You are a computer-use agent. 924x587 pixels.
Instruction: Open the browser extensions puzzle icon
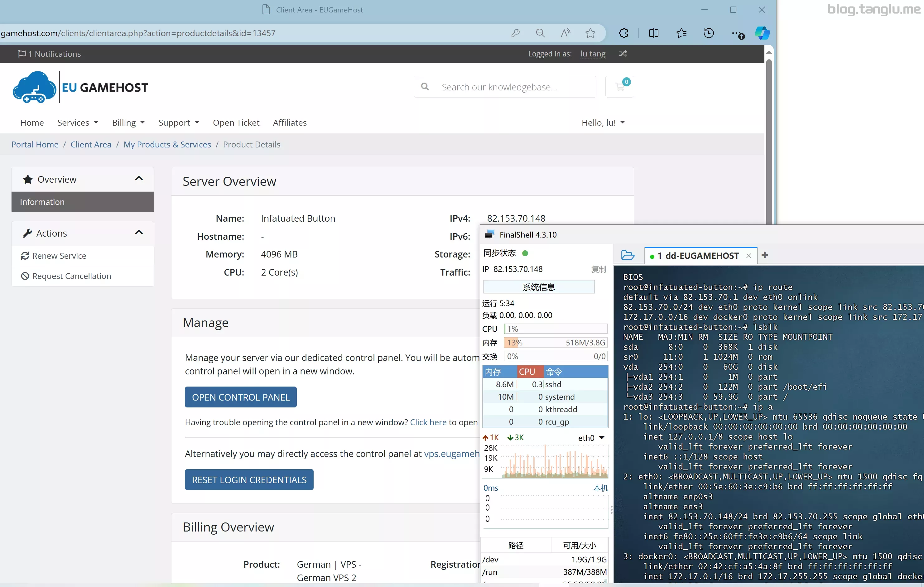point(623,33)
